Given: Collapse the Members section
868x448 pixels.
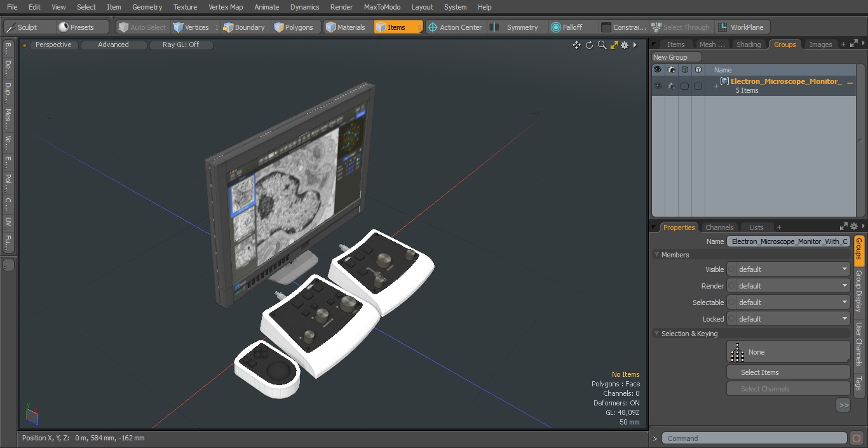Looking at the screenshot, I should (657, 255).
